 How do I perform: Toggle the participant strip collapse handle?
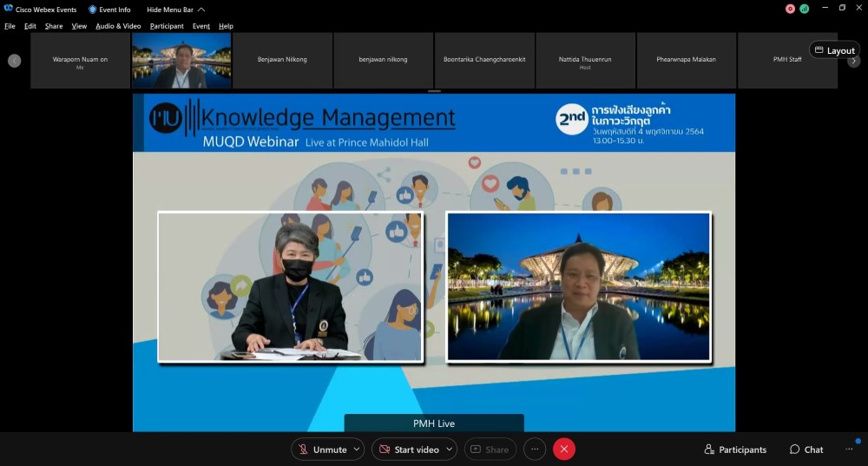[434, 91]
